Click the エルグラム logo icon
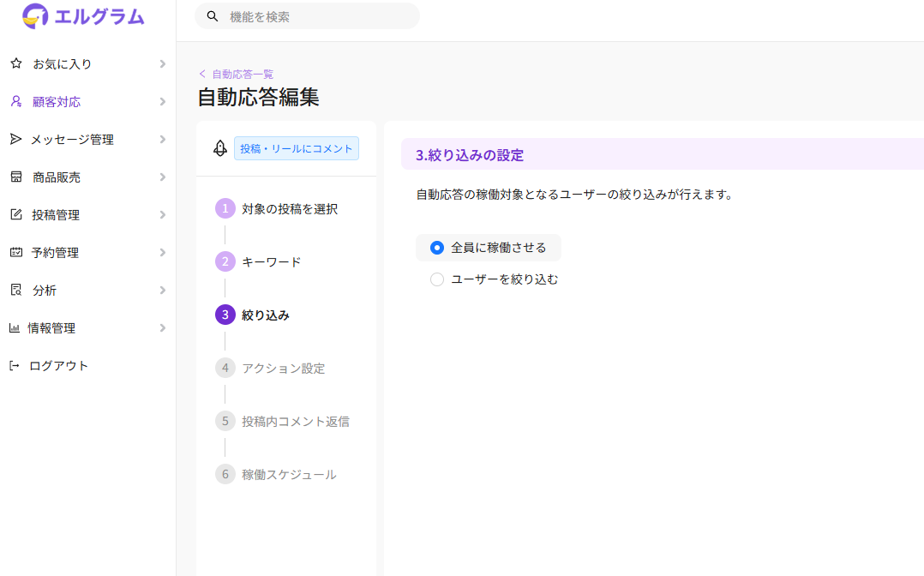This screenshot has height=576, width=924. (35, 15)
